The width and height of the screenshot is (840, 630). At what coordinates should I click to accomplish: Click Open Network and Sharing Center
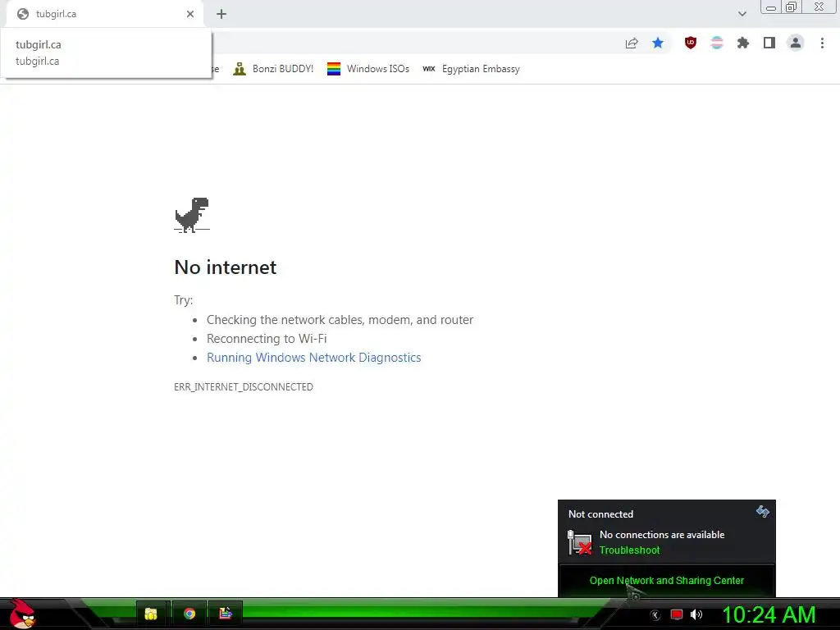pyautogui.click(x=666, y=580)
